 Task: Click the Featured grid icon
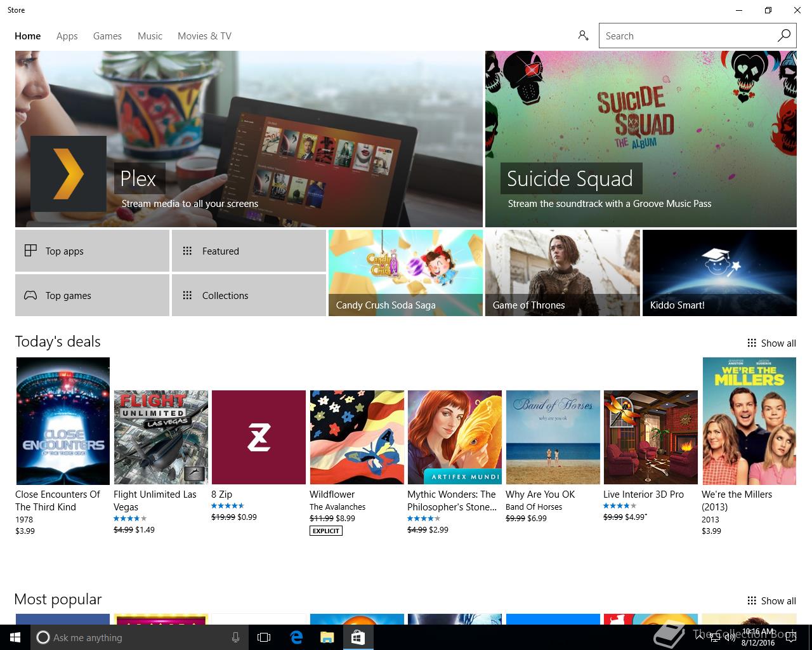[187, 251]
